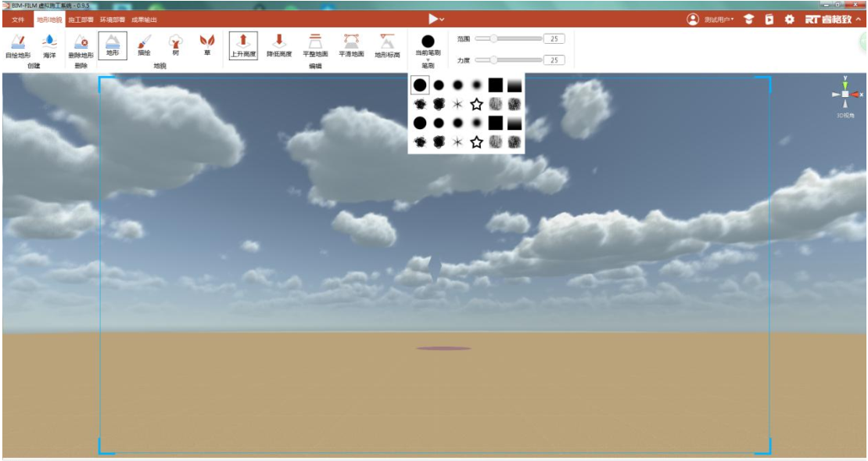868x461 pixels.
Task: Choose the 海洋 ocean tool
Action: [49, 45]
